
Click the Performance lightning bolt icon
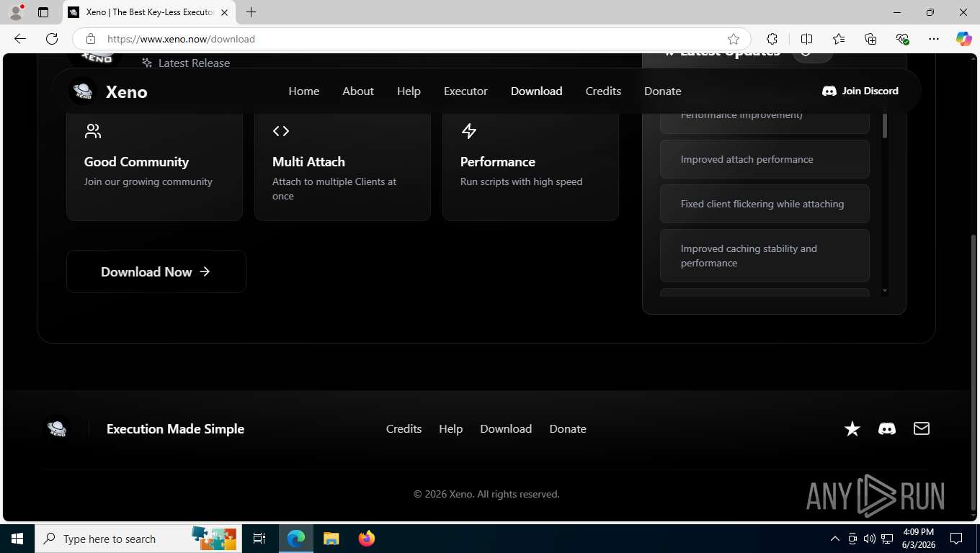coord(469,131)
